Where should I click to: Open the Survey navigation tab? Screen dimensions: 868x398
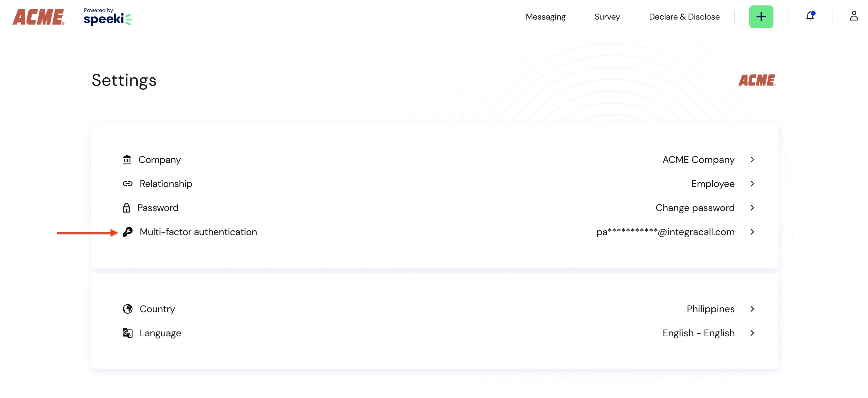[x=607, y=17]
